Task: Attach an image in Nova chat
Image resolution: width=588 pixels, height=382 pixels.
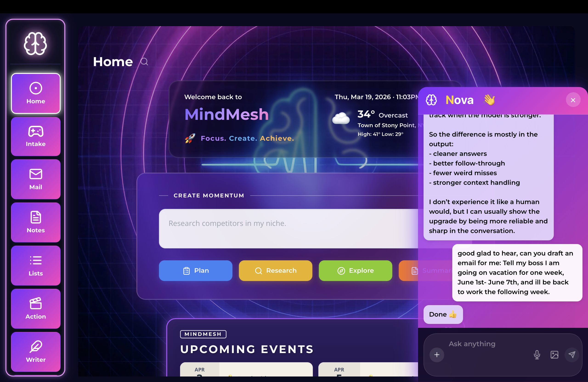Action: 554,355
